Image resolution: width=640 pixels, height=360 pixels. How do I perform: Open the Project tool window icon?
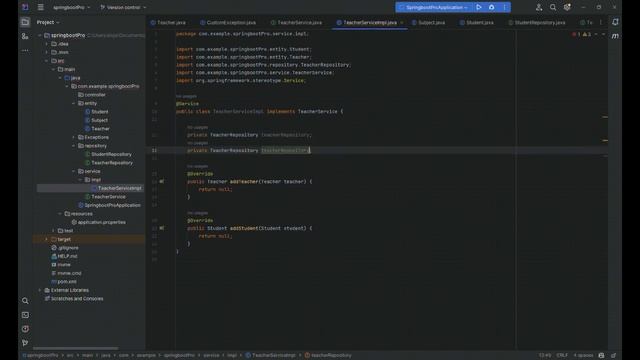pos(25,22)
